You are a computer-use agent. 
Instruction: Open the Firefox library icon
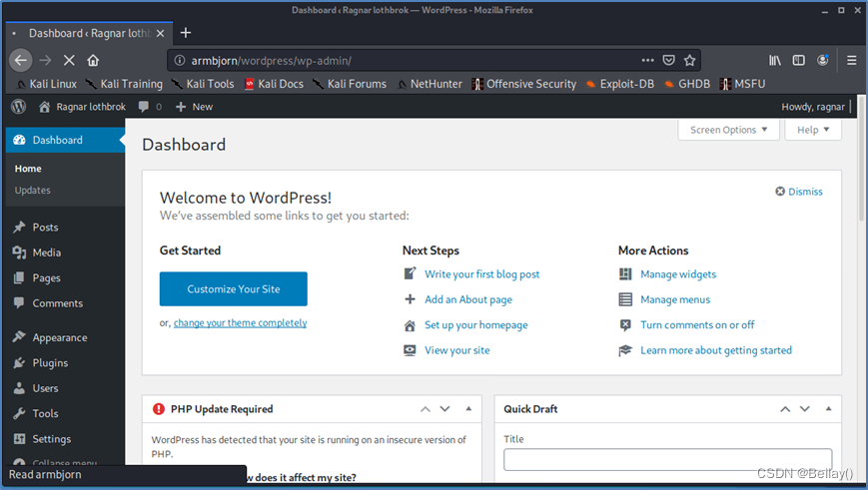(775, 60)
